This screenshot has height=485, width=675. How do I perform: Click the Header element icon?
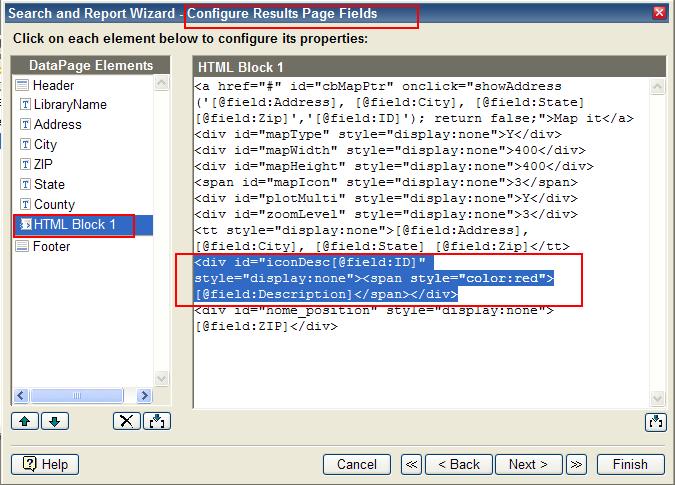pyautogui.click(x=22, y=85)
